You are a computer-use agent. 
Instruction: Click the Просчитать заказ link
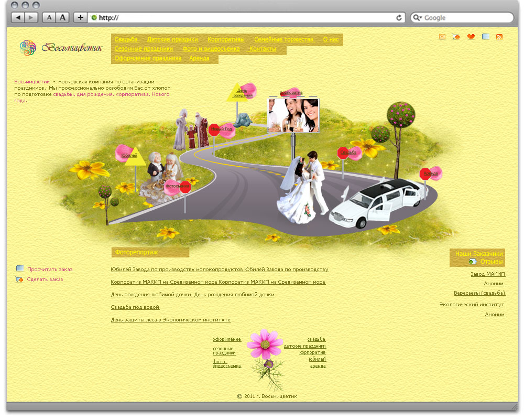pyautogui.click(x=50, y=270)
